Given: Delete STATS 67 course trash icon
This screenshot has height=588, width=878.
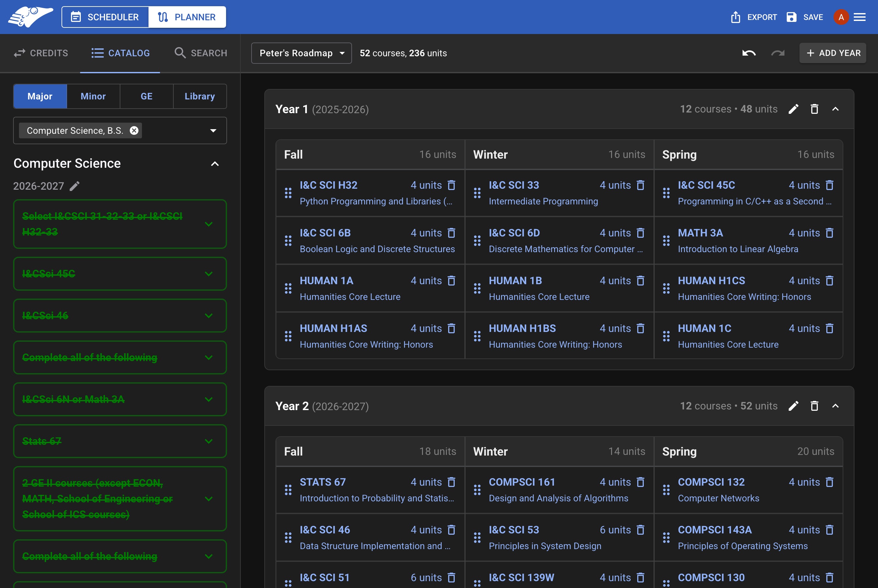Looking at the screenshot, I should coord(451,482).
